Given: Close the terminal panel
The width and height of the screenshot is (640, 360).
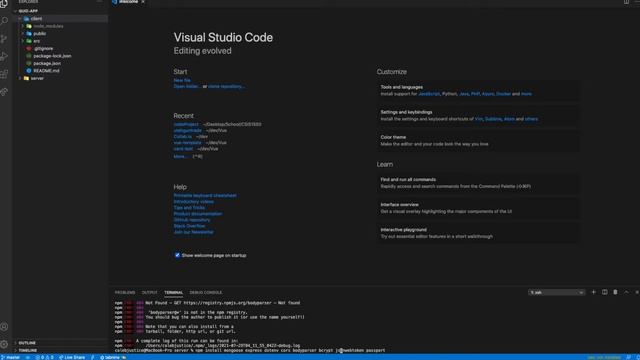Looking at the screenshot, I should click(637, 292).
